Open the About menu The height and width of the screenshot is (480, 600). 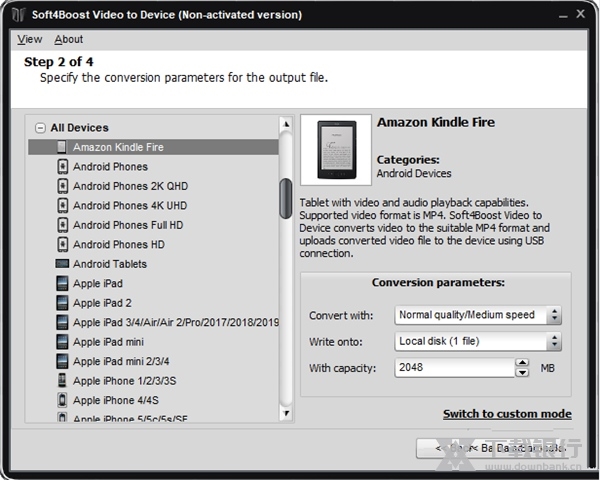[69, 39]
